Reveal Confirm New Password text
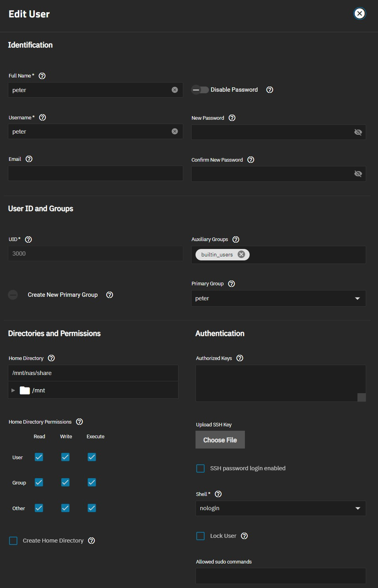Viewport: 378px width, 588px height. (358, 174)
